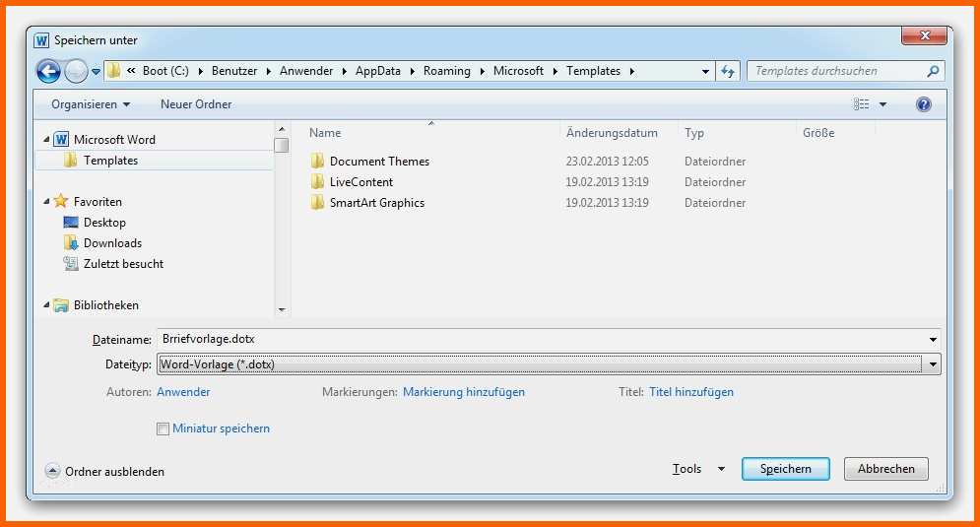Click the Anwender author link
This screenshot has width=980, height=527.
point(183,392)
